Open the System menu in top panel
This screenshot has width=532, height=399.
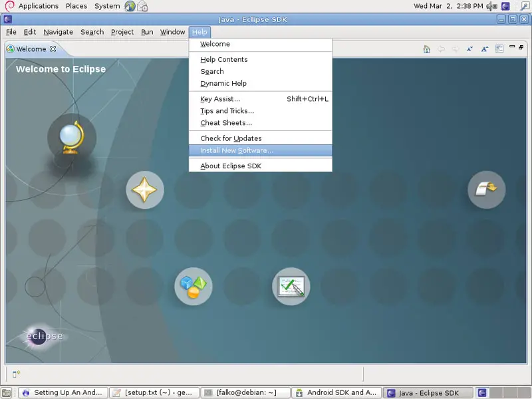tap(107, 6)
